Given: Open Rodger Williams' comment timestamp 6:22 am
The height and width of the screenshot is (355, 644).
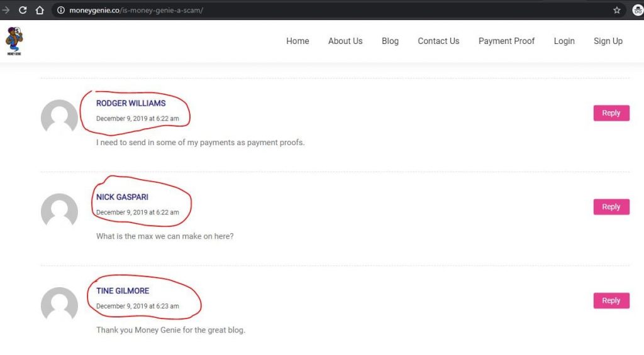Looking at the screenshot, I should pyautogui.click(x=138, y=119).
